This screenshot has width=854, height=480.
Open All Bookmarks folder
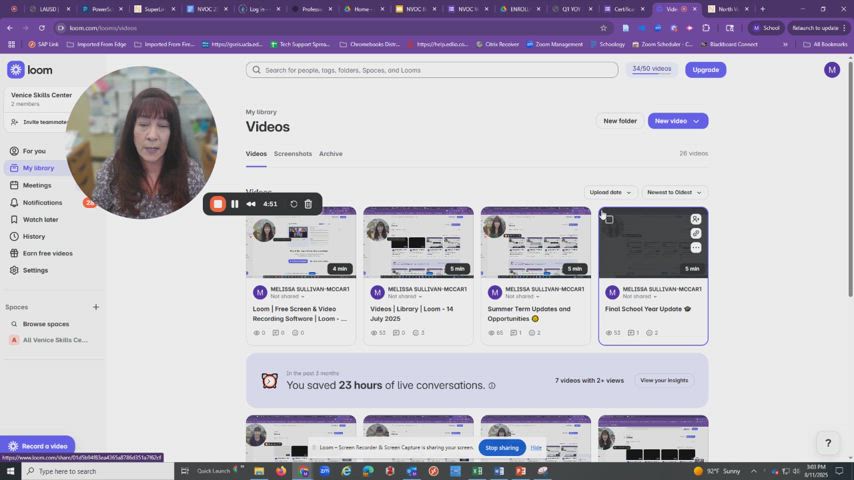pos(825,44)
